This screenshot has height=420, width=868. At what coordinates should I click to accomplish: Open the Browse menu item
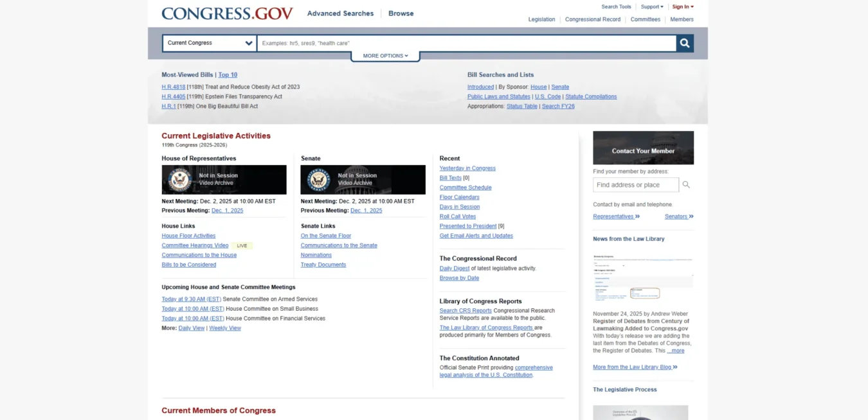click(401, 13)
